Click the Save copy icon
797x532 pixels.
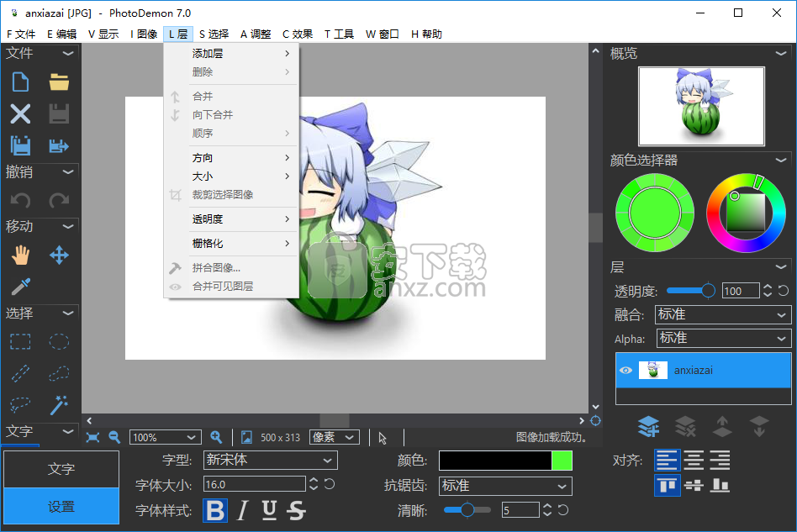point(20,146)
